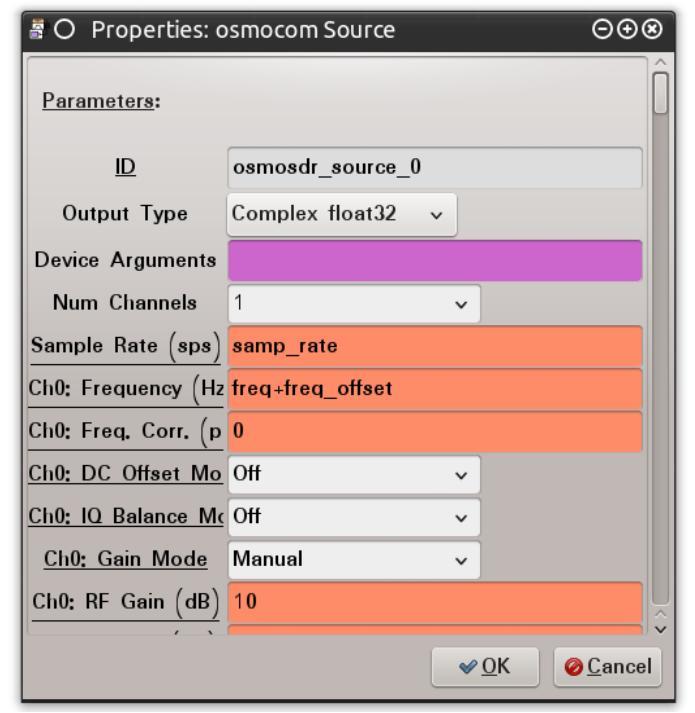Maximize the Properties window
Viewport: 695px width, 713px height.
[627, 30]
